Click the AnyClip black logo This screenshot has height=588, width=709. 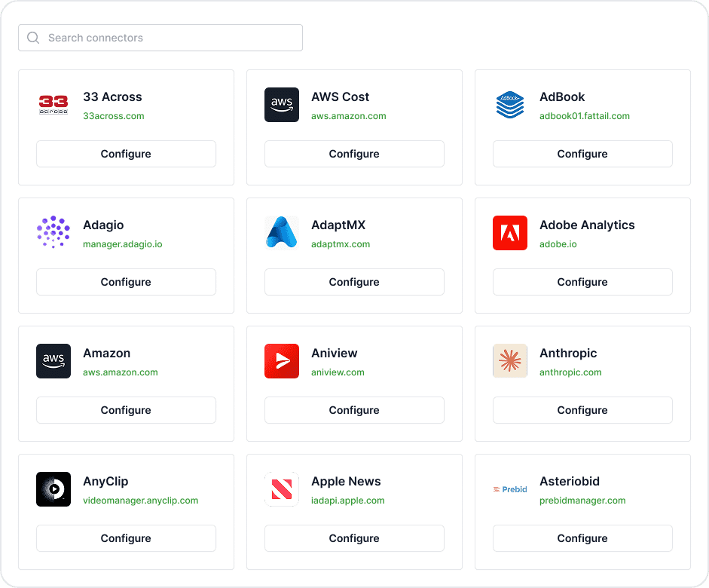53,489
